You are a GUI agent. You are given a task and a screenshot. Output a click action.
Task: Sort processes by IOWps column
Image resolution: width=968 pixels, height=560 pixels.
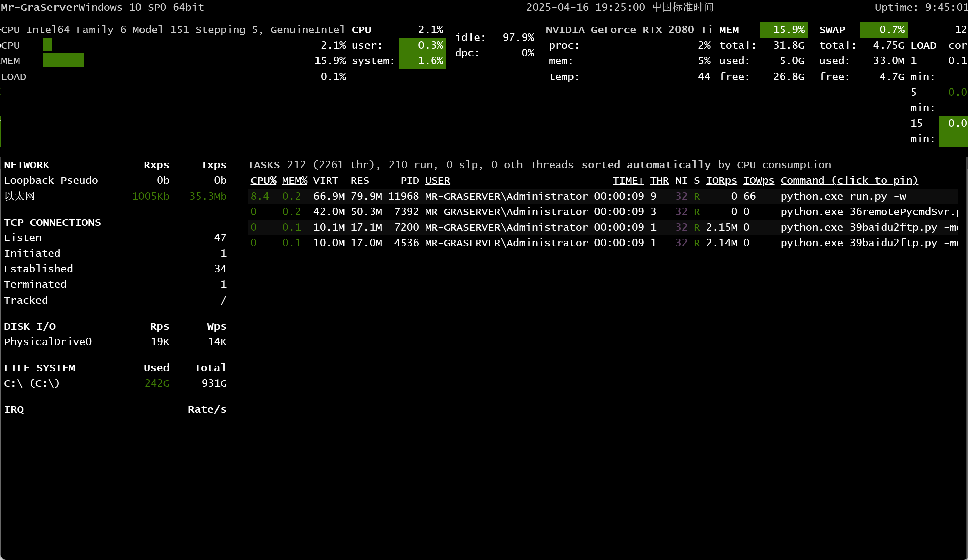pos(759,180)
